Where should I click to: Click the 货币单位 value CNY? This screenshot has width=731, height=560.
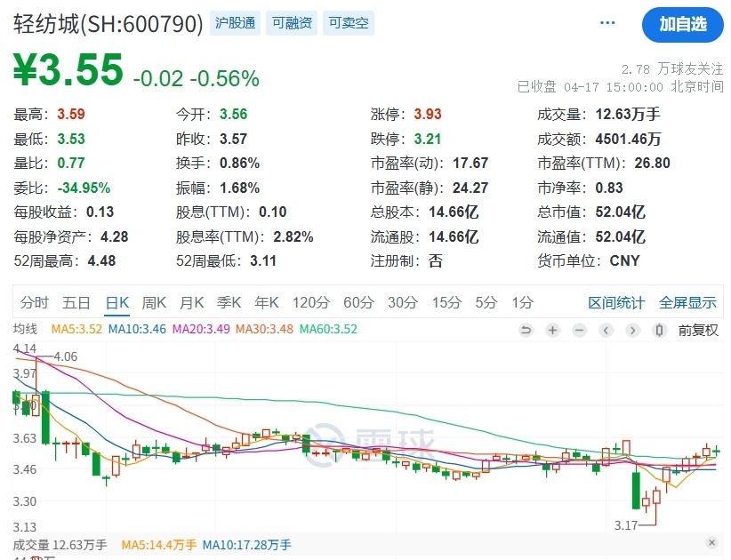(624, 261)
